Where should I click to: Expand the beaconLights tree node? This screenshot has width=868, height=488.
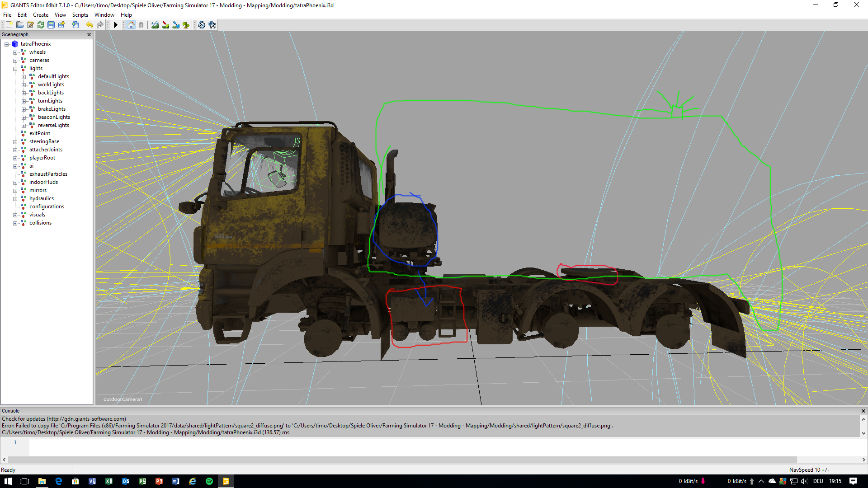(24, 117)
